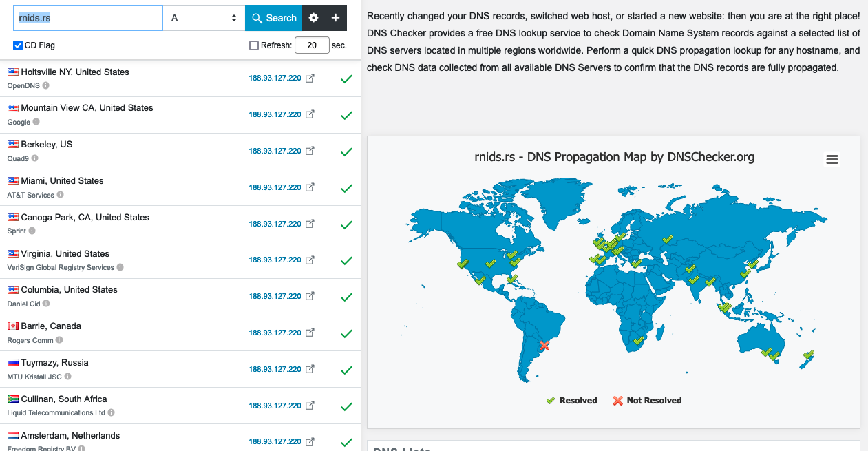Click the green check in Tuymazy, Russia row
This screenshot has width=868, height=451.
click(x=346, y=370)
